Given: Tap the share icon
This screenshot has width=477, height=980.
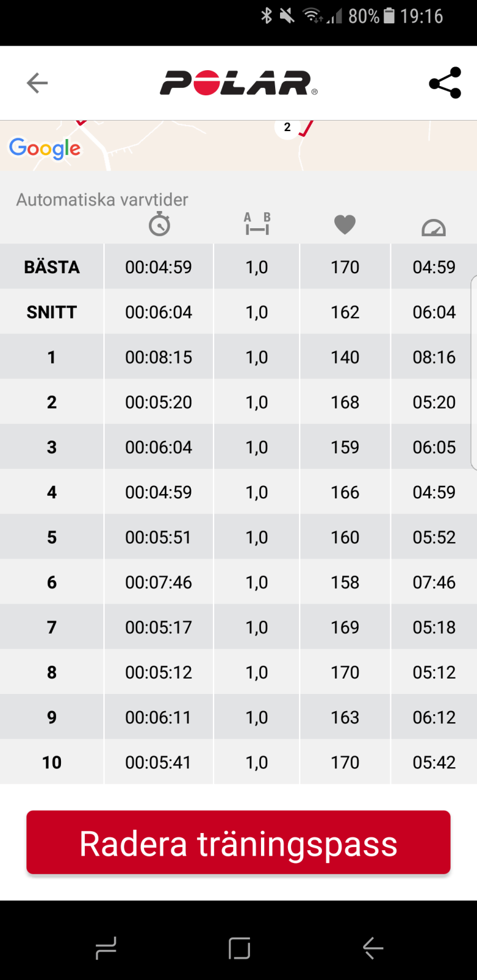Looking at the screenshot, I should pos(445,83).
